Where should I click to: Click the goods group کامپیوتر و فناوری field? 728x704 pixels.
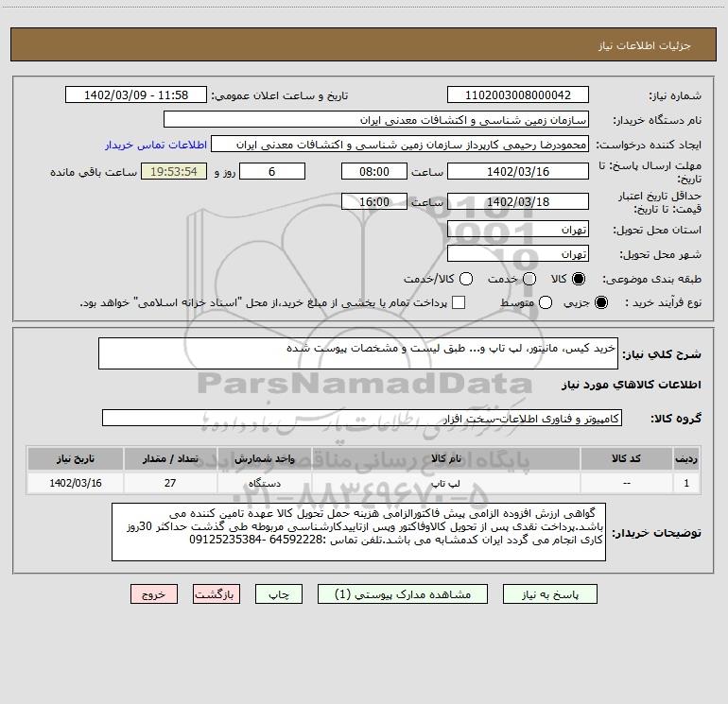[362, 418]
